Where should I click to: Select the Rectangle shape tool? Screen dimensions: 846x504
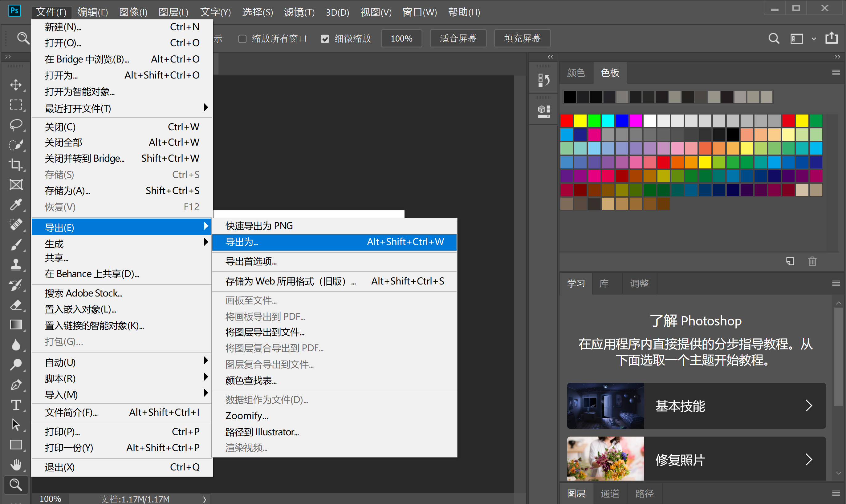16,445
